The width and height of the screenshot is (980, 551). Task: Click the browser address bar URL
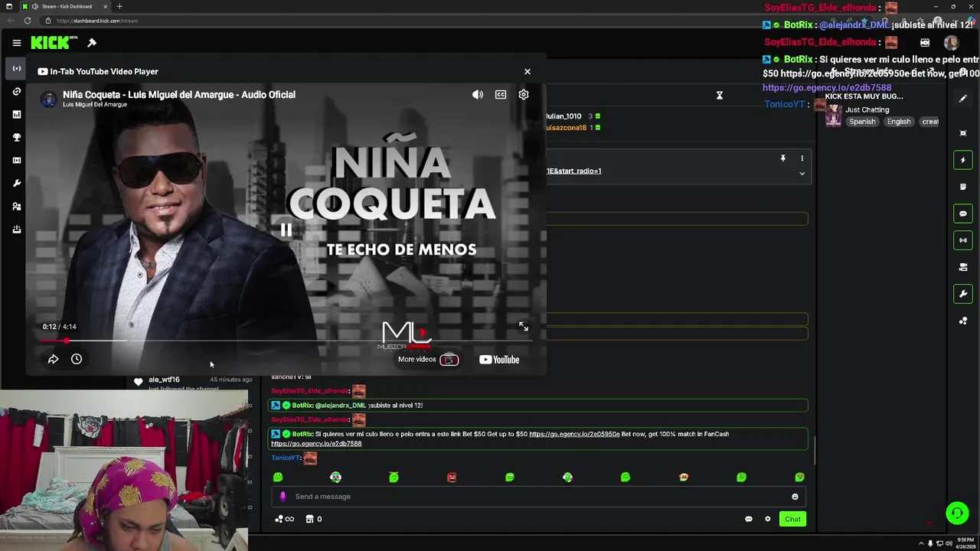click(97, 21)
